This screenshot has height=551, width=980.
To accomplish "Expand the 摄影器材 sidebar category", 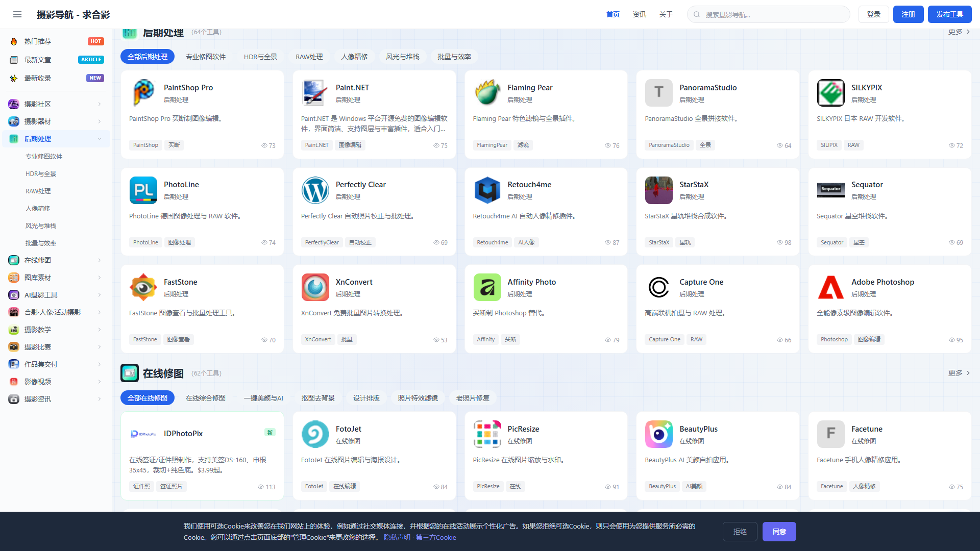I will coord(56,121).
